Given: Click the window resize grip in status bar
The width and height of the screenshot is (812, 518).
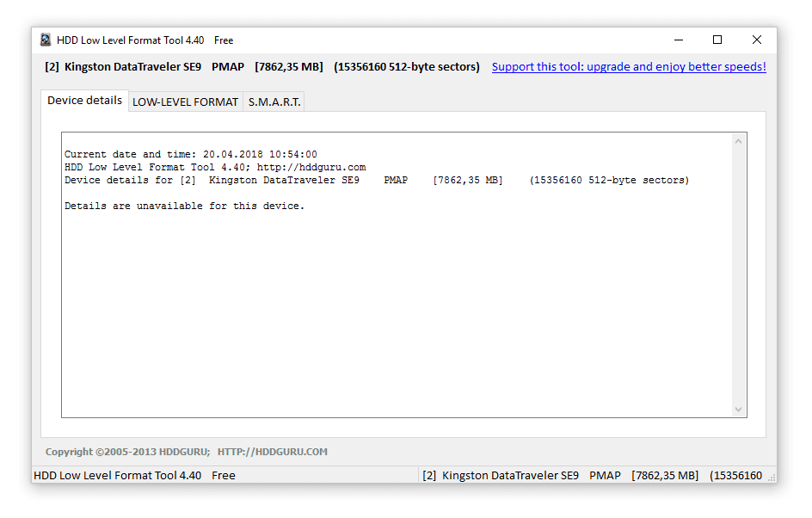Looking at the screenshot, I should click(x=771, y=478).
